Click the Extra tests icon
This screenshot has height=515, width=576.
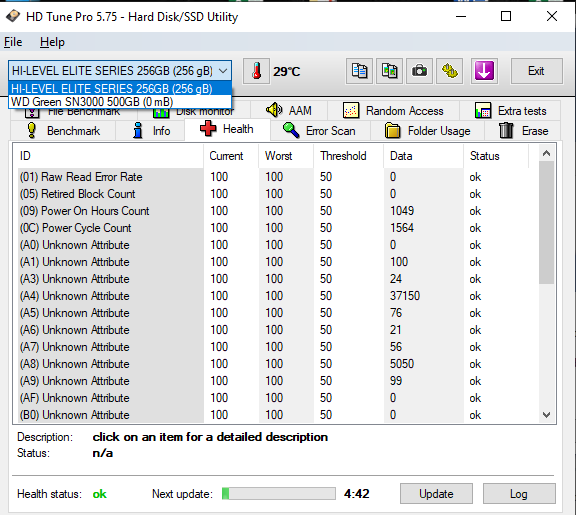[x=483, y=110]
